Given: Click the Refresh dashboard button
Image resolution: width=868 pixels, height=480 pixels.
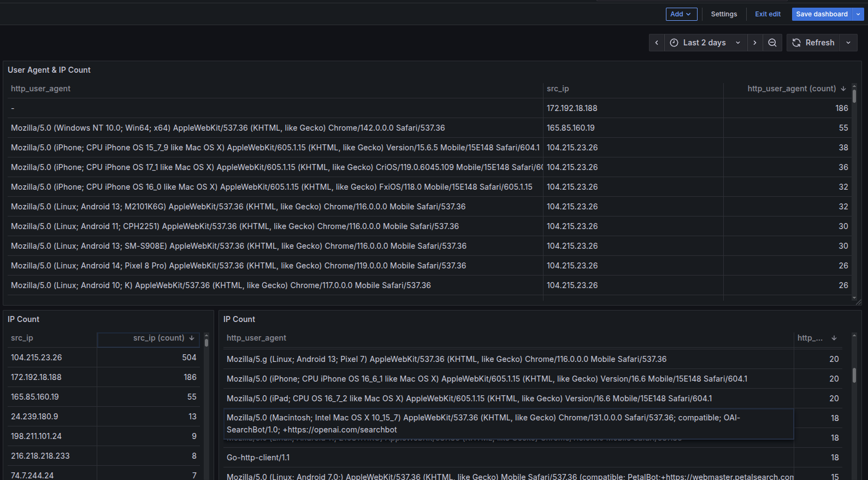Looking at the screenshot, I should [x=813, y=43].
